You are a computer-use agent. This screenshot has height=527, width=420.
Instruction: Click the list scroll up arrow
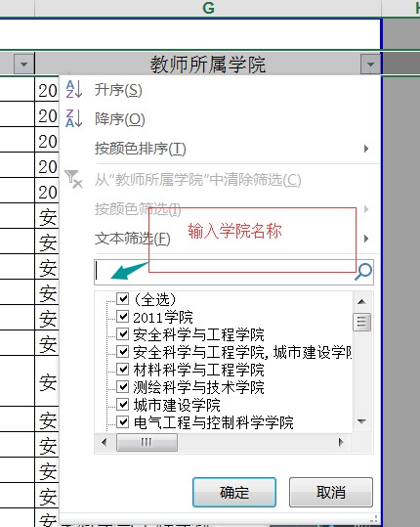pyautogui.click(x=361, y=301)
